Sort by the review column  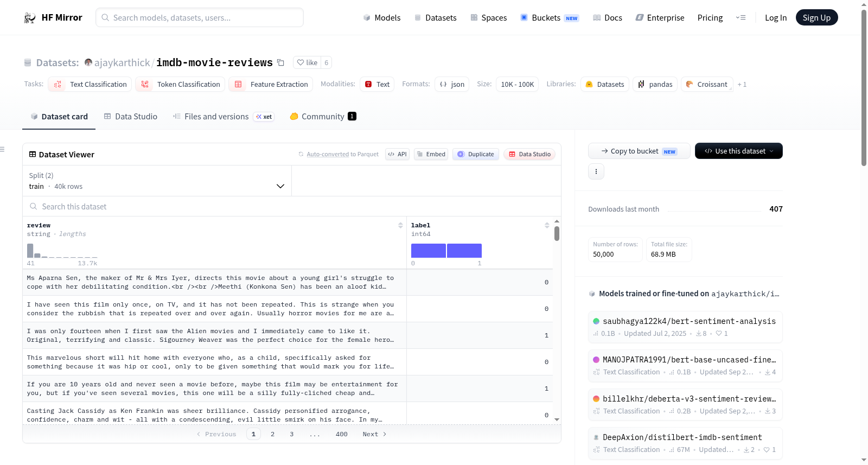tap(400, 225)
